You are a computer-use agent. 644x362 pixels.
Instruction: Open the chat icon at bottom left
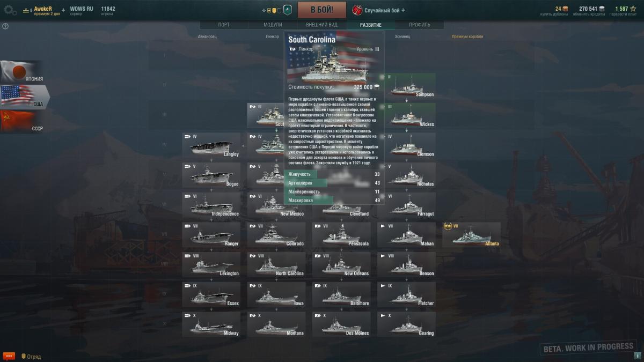[9, 356]
